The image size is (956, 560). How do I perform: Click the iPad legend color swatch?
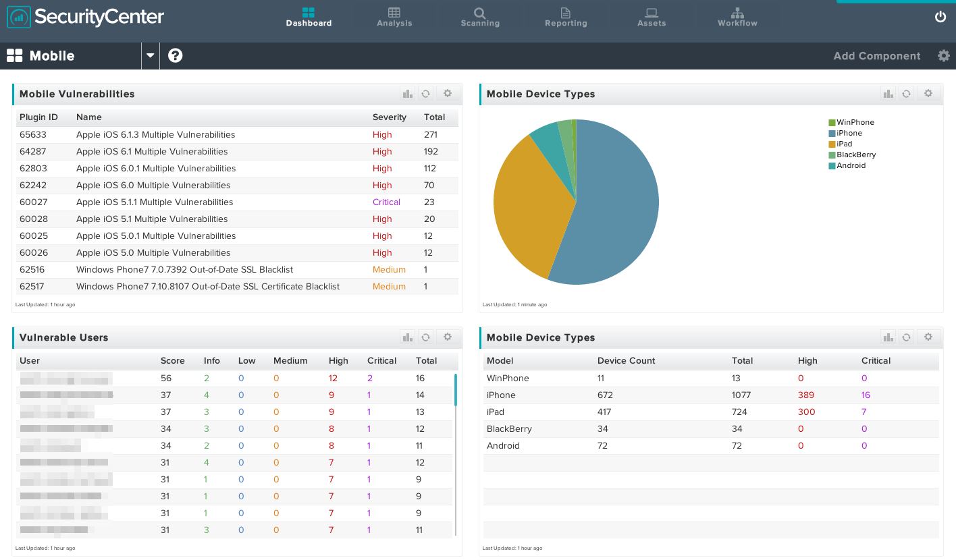click(832, 144)
